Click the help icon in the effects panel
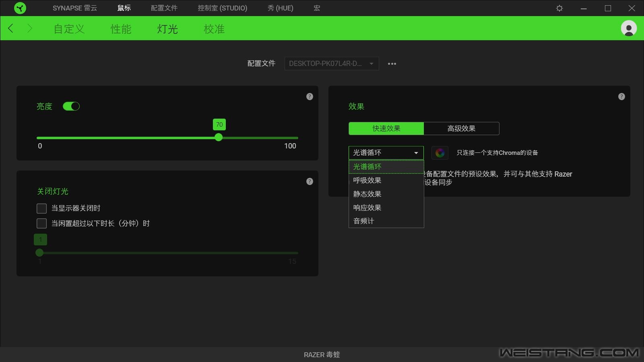 pos(621,97)
